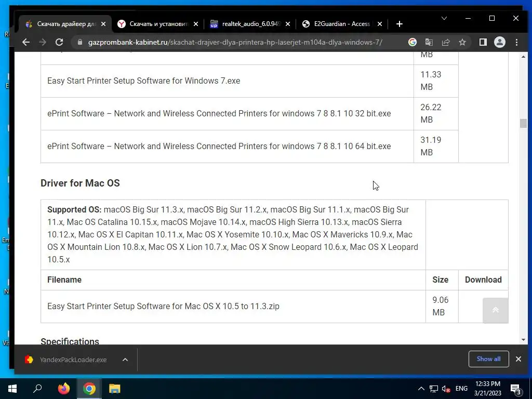Click the Download column header
Viewport: 532px width, 399px height.
[x=483, y=280]
